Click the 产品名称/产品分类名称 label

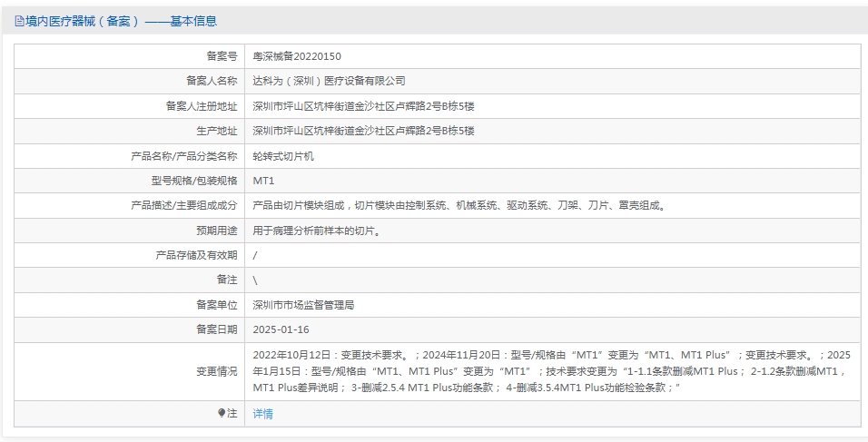[x=183, y=156]
